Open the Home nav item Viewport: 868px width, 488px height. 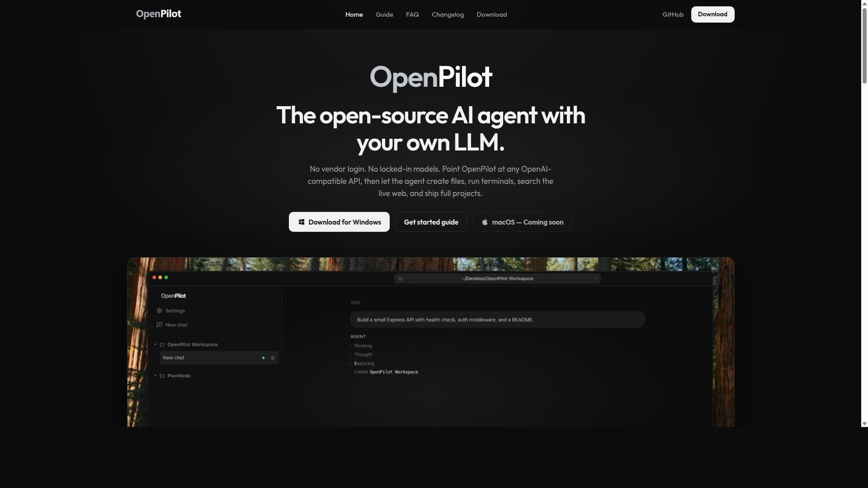(x=354, y=14)
